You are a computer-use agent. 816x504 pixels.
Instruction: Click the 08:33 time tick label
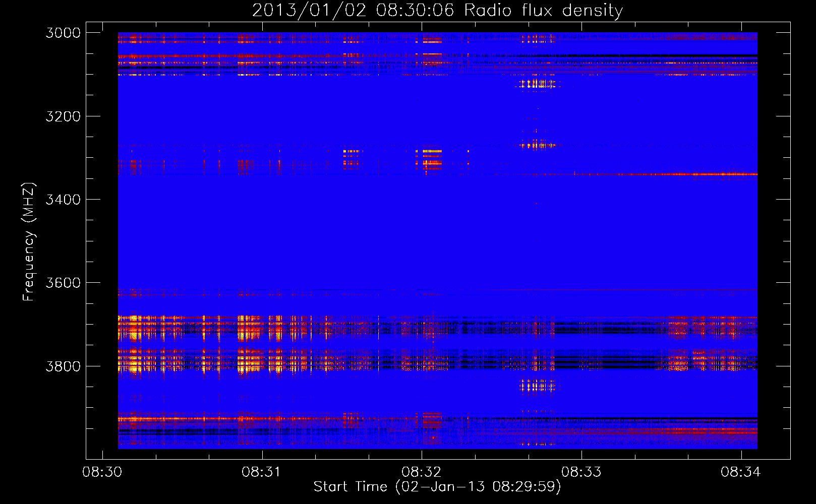[581, 472]
